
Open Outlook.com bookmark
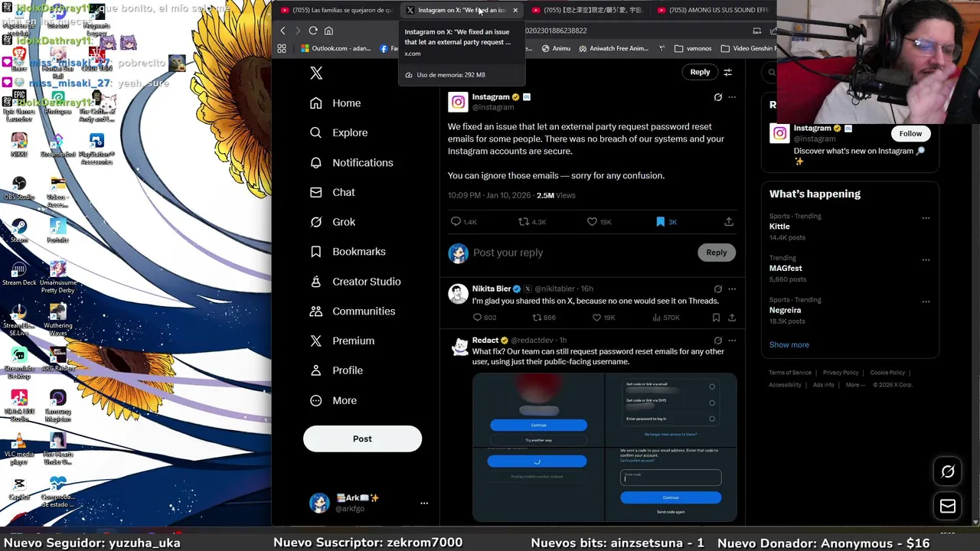[335, 48]
